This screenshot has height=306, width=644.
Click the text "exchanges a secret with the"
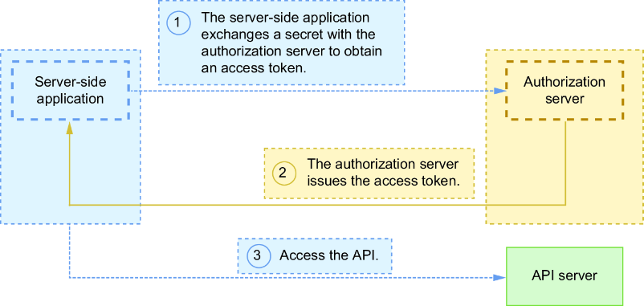point(288,35)
